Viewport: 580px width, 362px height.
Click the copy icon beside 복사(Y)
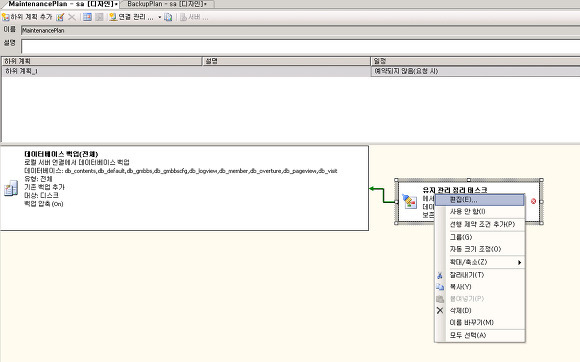(x=440, y=287)
